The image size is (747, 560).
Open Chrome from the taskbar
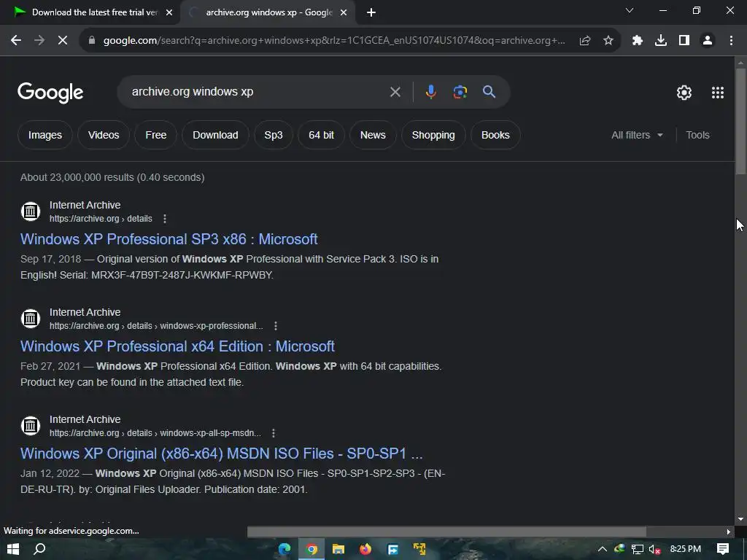[311, 549]
